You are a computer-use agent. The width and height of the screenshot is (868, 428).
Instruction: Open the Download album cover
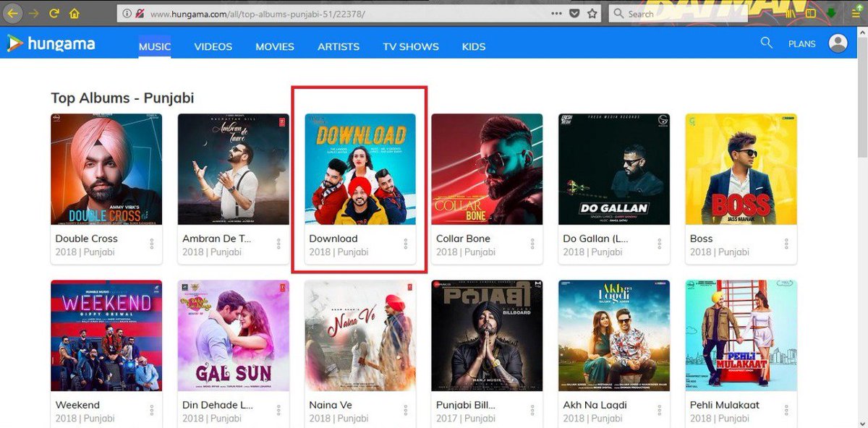(360, 169)
